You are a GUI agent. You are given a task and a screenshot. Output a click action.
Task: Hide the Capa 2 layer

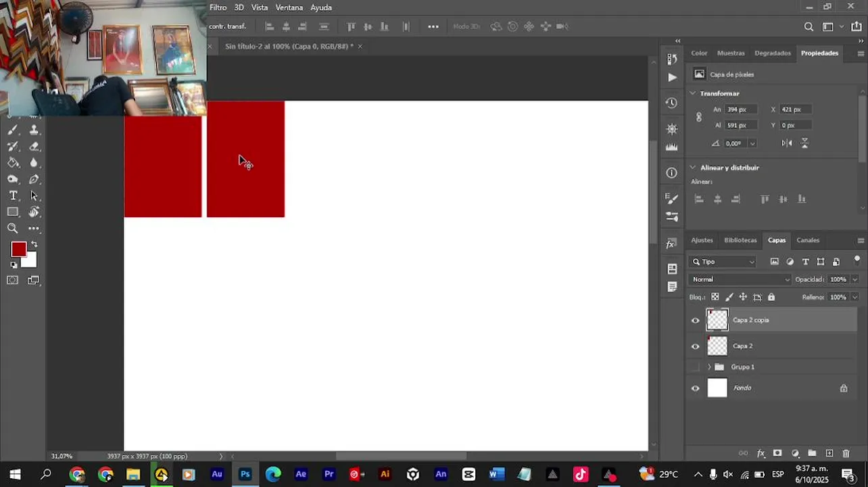coord(696,346)
